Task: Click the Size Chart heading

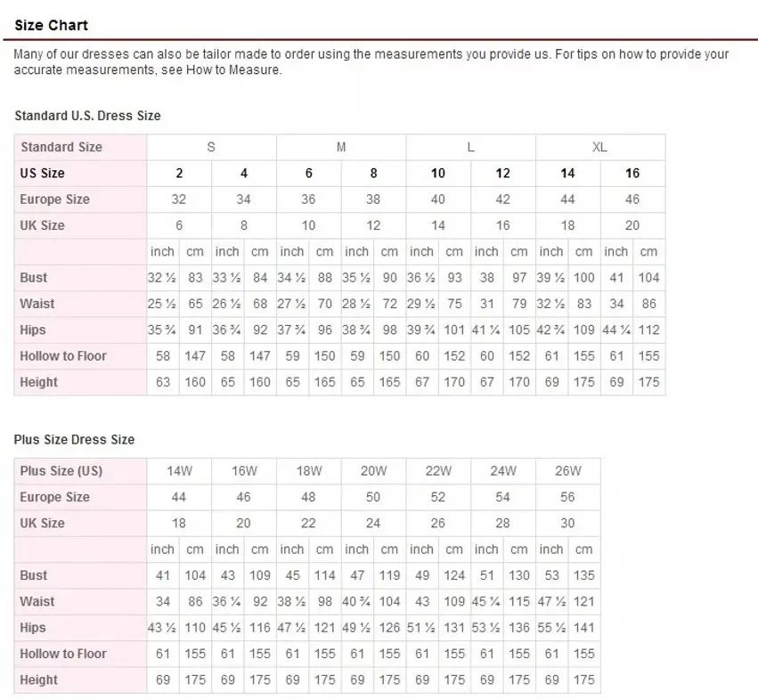Action: [51, 25]
